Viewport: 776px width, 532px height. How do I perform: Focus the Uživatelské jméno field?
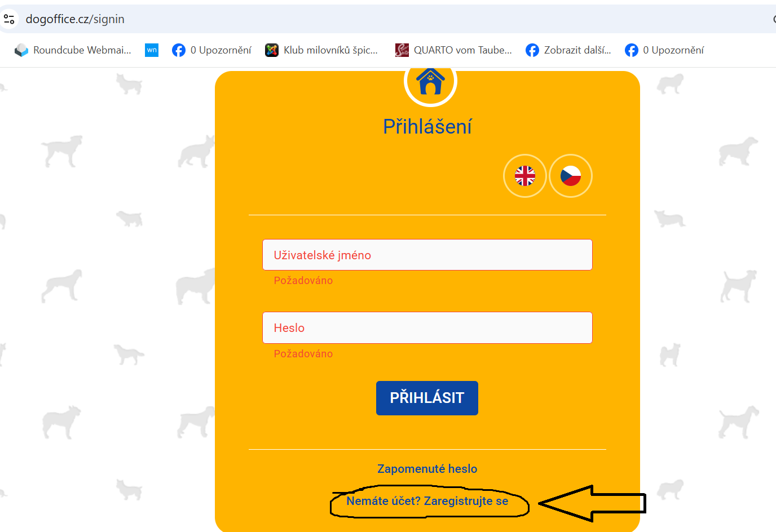point(427,255)
